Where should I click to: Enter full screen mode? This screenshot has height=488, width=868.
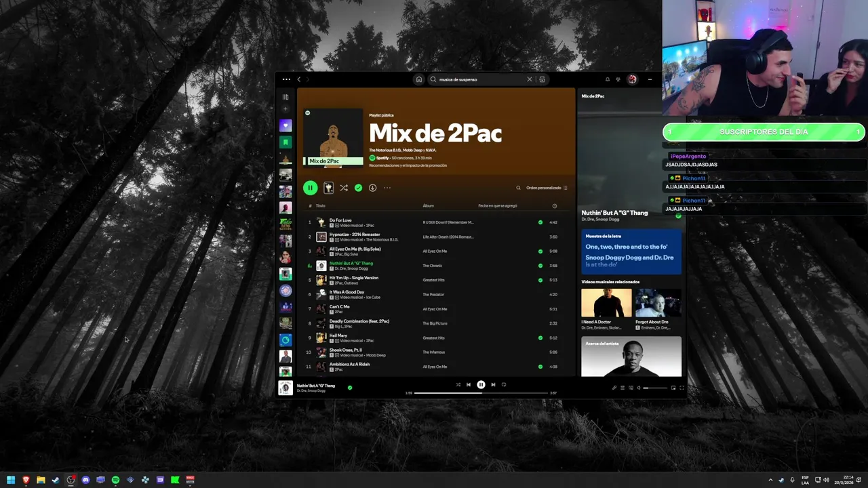682,388
